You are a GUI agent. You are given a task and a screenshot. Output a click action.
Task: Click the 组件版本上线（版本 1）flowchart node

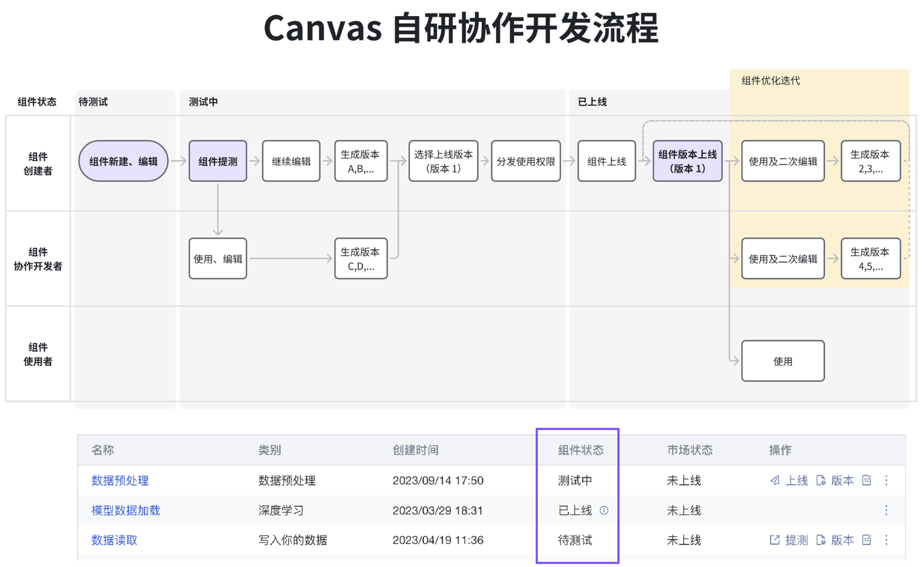pyautogui.click(x=687, y=161)
